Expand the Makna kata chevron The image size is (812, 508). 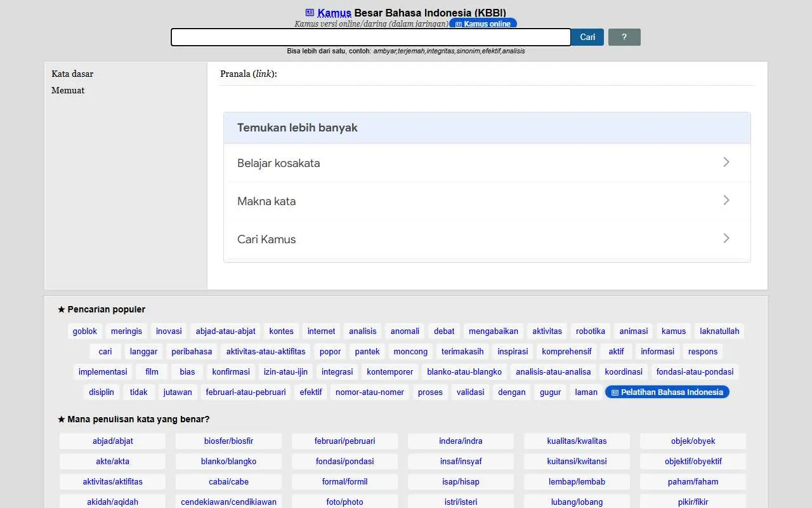[x=726, y=201]
